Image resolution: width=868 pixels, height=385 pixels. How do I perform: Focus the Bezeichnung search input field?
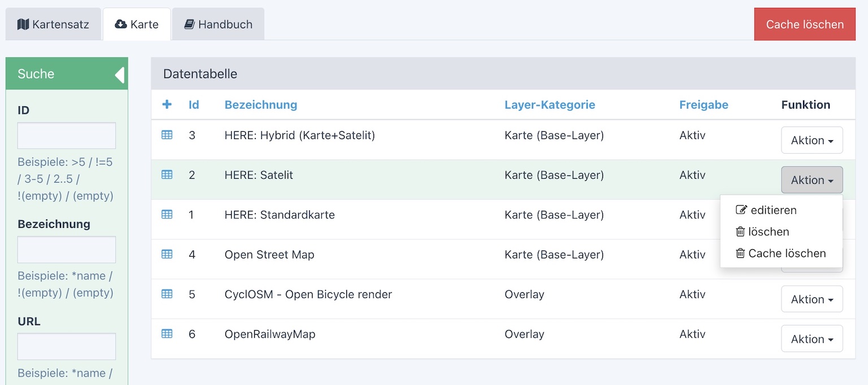coord(67,249)
